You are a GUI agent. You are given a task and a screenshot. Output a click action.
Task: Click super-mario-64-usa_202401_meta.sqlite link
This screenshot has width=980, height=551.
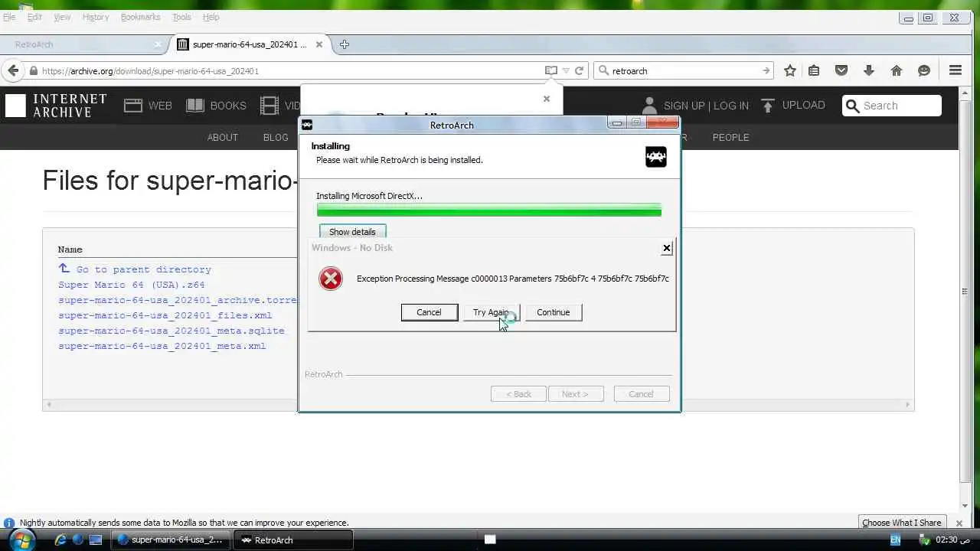coord(171,331)
